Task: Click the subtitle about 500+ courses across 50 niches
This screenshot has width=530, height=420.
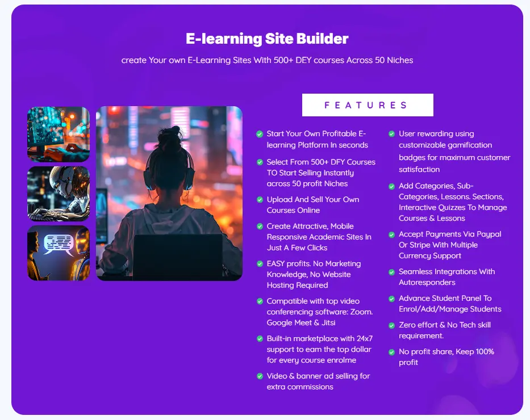Action: 267,60
